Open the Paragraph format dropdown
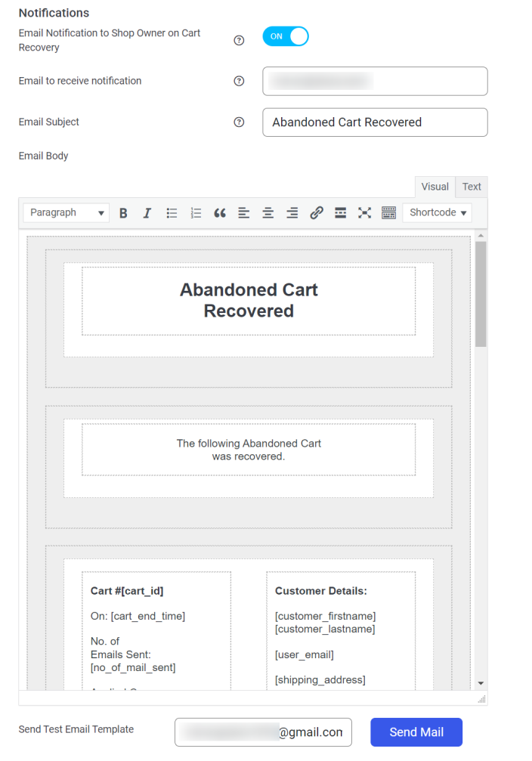Viewport: 532px width, 761px height. 66,212
